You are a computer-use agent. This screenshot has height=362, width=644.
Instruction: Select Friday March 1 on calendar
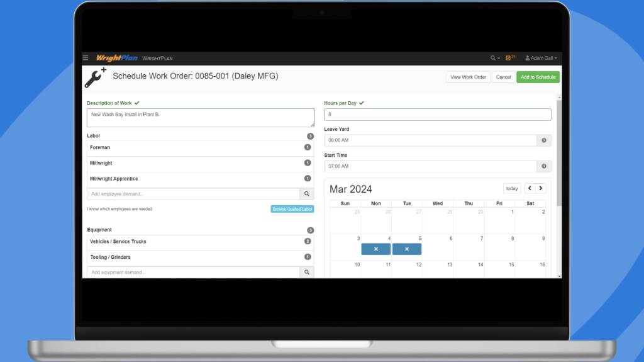[499, 221]
